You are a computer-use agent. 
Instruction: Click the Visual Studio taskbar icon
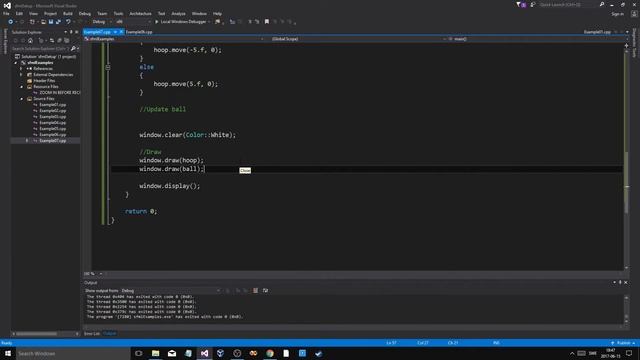point(204,353)
